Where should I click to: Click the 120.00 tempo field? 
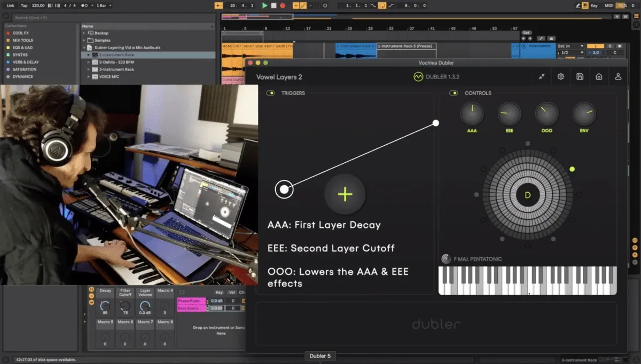point(38,5)
